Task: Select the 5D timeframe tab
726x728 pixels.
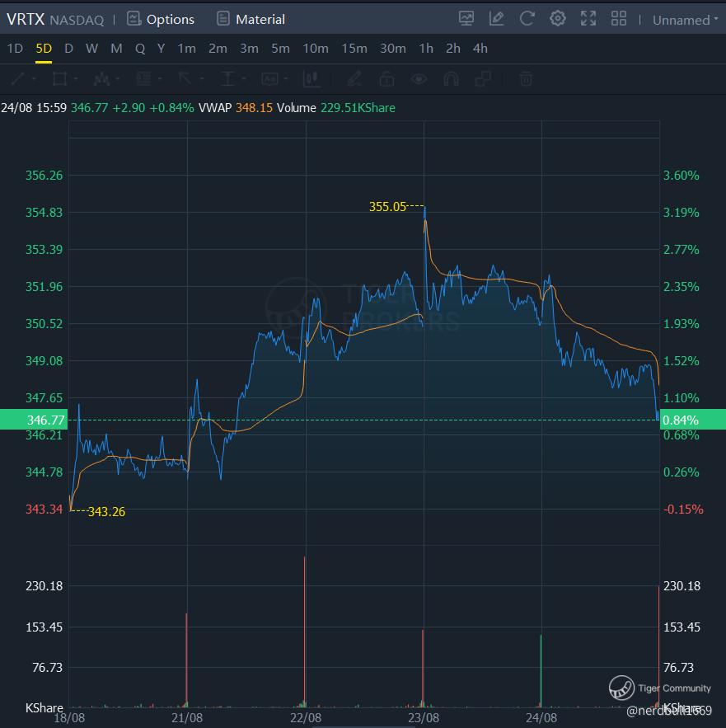Action: point(44,49)
